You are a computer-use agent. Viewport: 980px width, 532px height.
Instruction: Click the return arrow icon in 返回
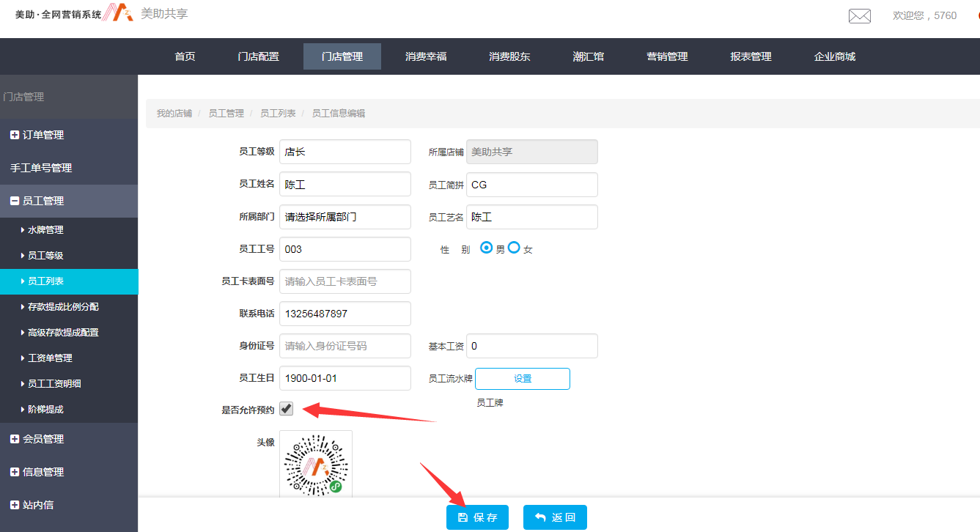pyautogui.click(x=540, y=517)
